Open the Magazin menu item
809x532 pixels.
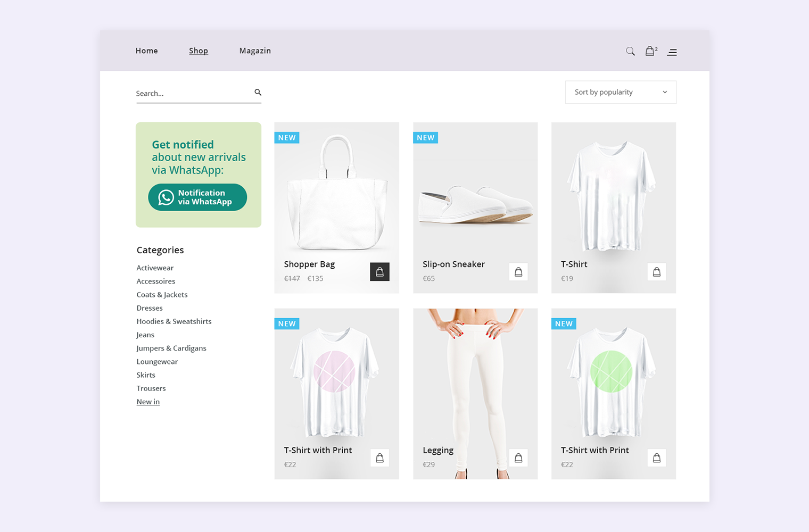point(255,51)
